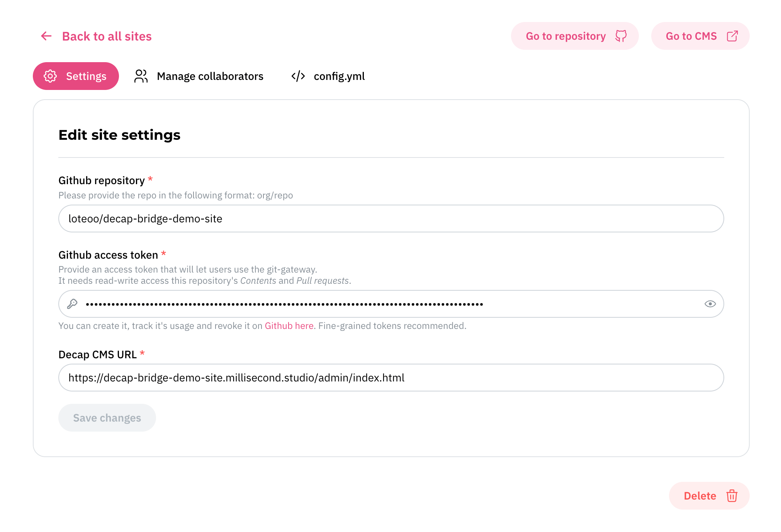
Task: Toggle the access token visibility eye icon
Action: (x=710, y=303)
